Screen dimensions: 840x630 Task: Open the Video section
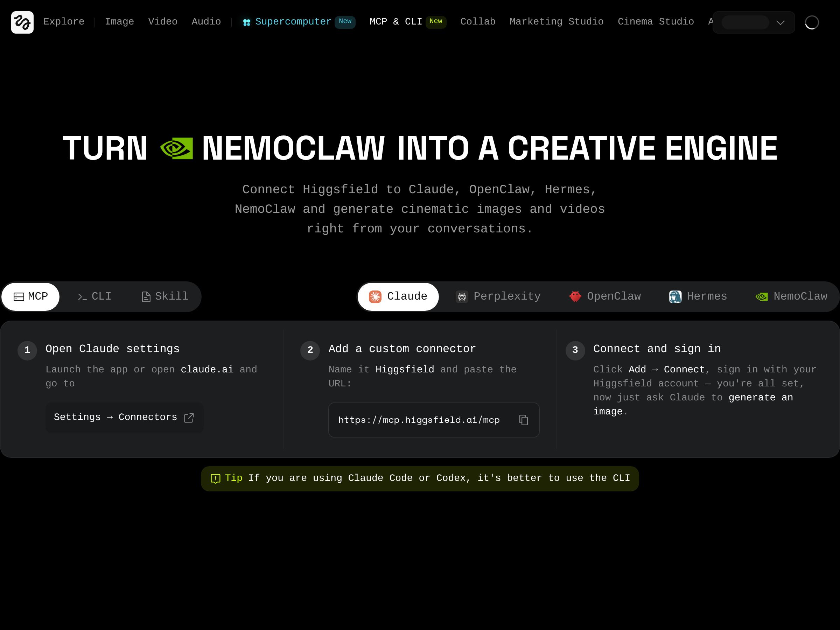(x=163, y=22)
